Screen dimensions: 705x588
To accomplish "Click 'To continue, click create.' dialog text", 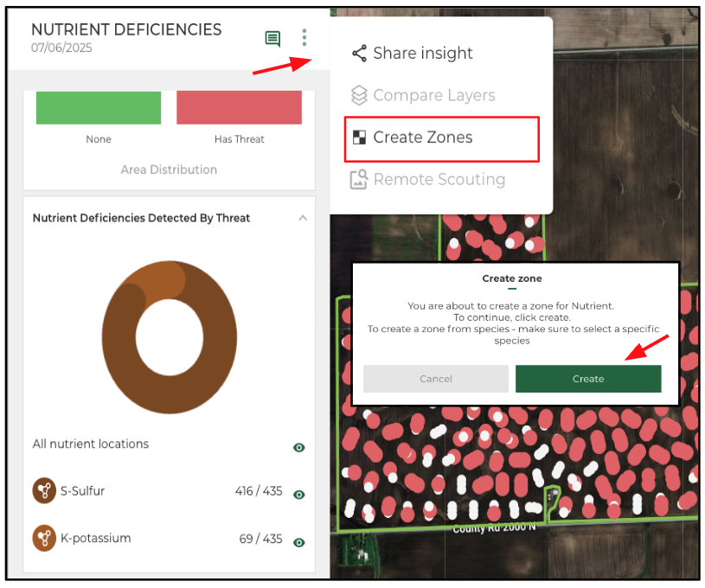I will point(511,317).
